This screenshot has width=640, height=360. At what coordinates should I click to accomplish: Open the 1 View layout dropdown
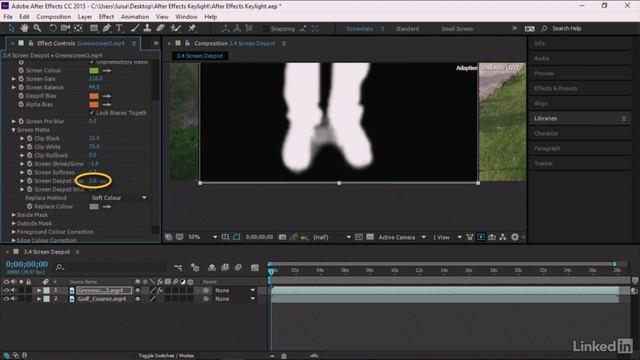(x=447, y=237)
